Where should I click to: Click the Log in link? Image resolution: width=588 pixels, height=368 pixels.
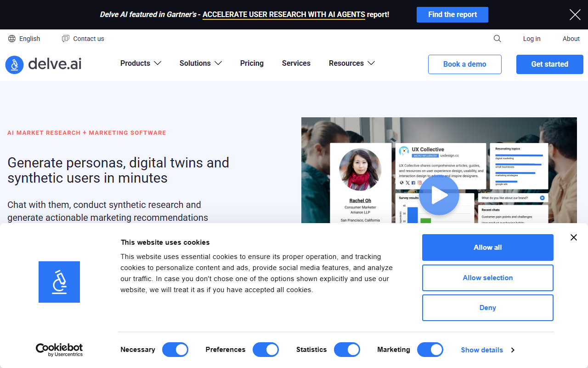point(531,39)
